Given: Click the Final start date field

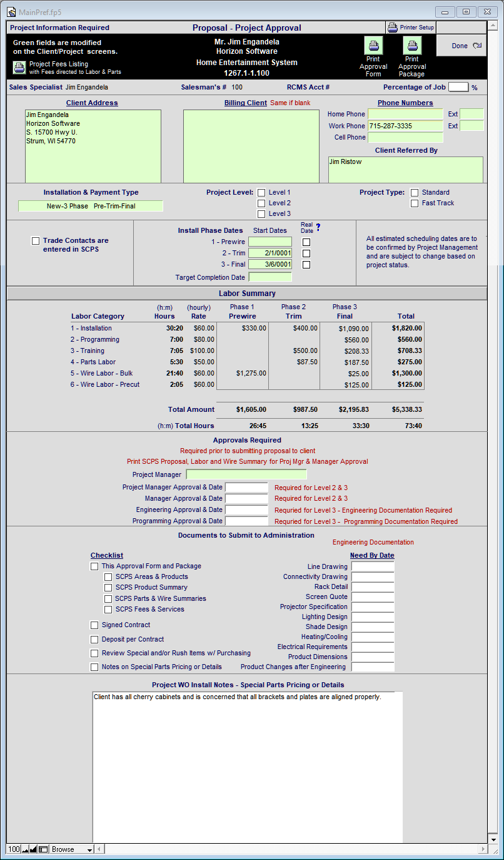Looking at the screenshot, I should pyautogui.click(x=270, y=264).
